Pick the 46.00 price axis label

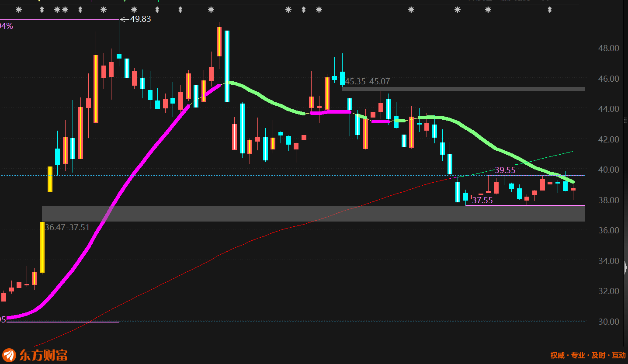(x=608, y=79)
